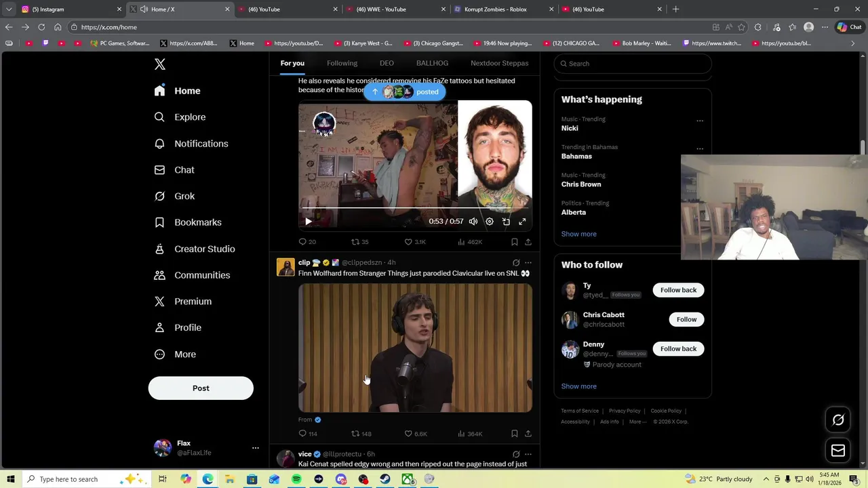Viewport: 868px width, 488px height.
Task: Repost the post with 35 reposts
Action: (x=360, y=242)
